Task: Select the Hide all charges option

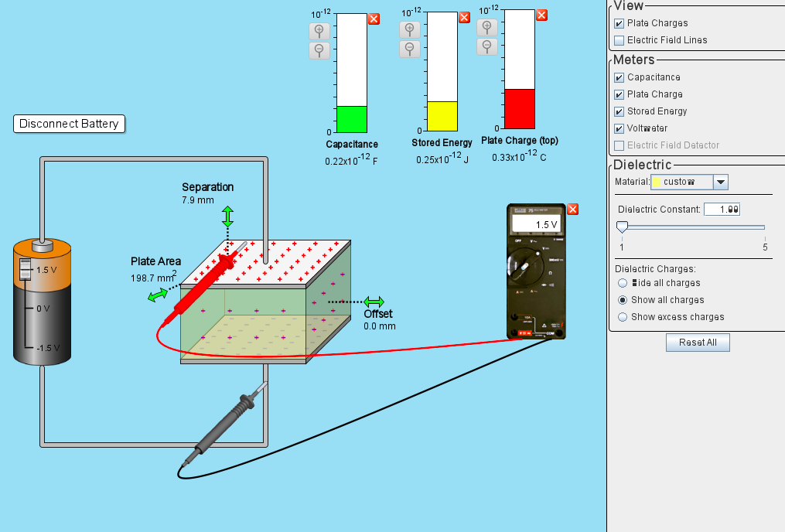Action: [623, 283]
